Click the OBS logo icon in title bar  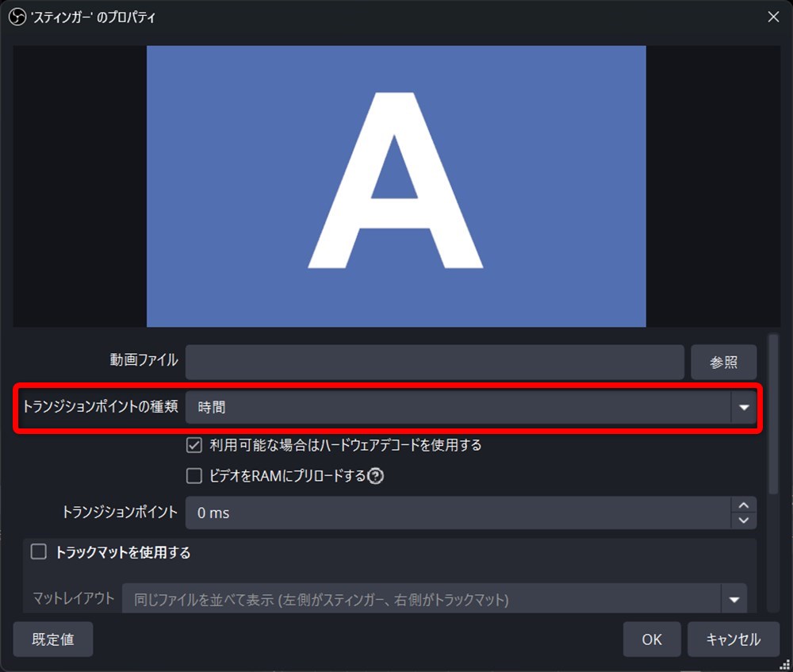pyautogui.click(x=17, y=17)
